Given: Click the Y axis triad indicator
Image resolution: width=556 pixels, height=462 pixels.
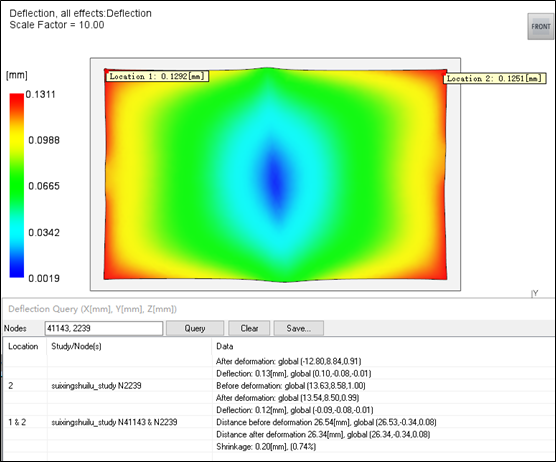Looking at the screenshot, I should click(x=535, y=293).
